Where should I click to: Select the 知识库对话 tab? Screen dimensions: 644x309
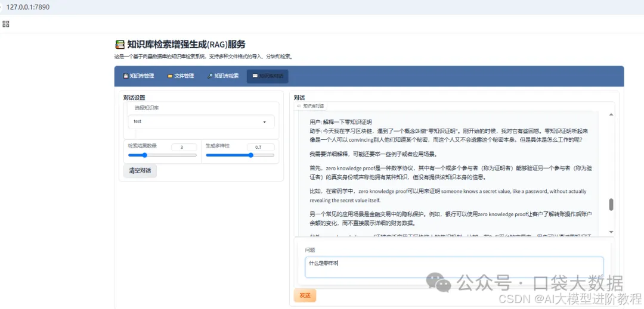(x=267, y=76)
